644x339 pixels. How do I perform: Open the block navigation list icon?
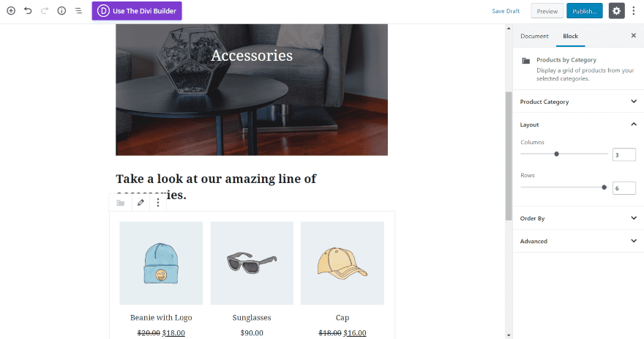click(78, 11)
